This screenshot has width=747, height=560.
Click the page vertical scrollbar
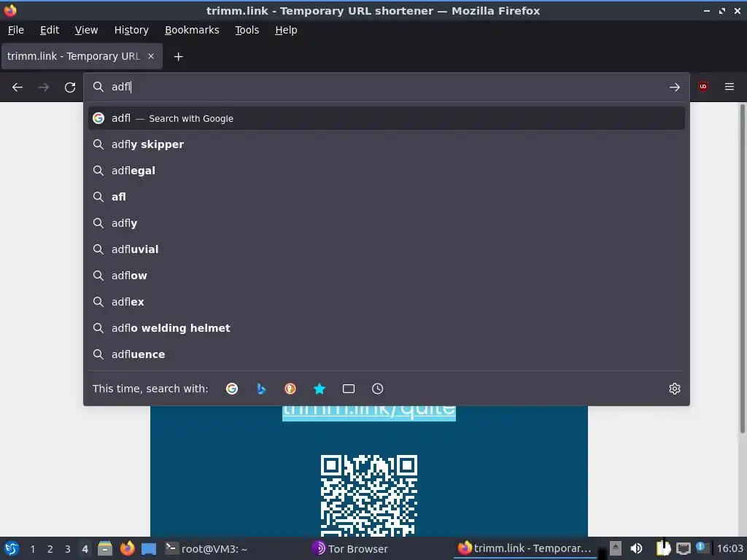742,269
